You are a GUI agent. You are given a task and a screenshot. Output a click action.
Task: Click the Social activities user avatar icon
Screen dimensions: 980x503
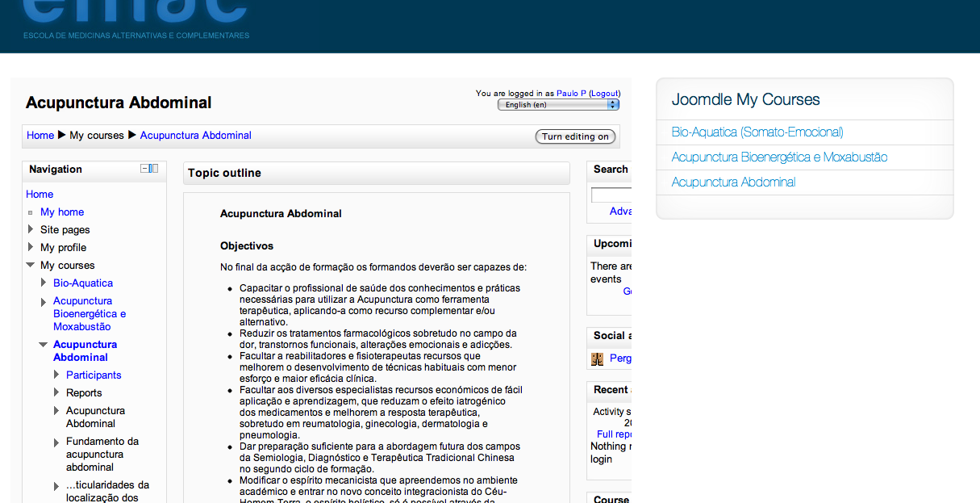(x=597, y=358)
